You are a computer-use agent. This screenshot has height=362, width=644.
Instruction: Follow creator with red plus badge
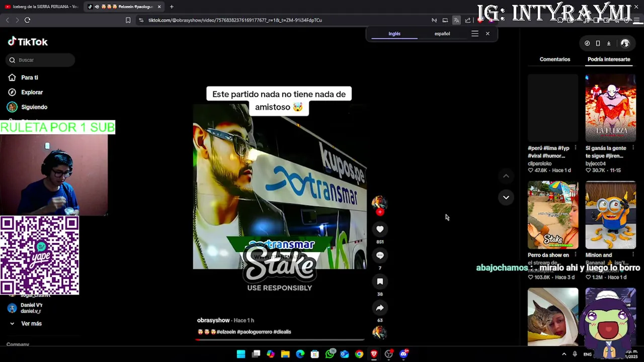pos(380,212)
